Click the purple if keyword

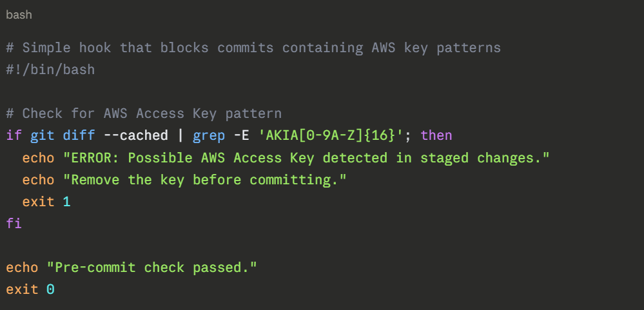tap(14, 135)
